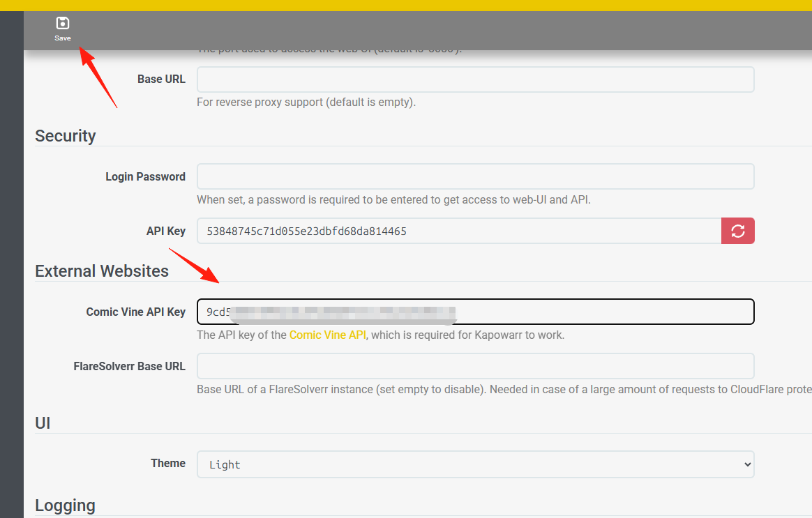Click the Security section heading
The image size is (812, 518).
(66, 135)
